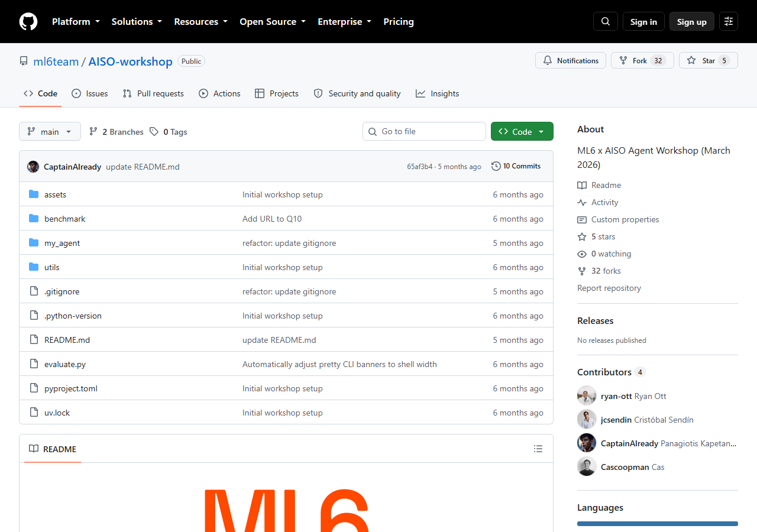Click the assets folder icon
Screen dimensions: 757x532
(x=34, y=194)
